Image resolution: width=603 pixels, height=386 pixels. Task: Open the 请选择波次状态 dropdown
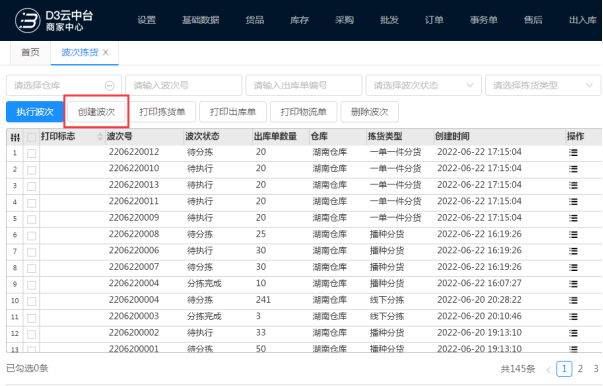423,85
